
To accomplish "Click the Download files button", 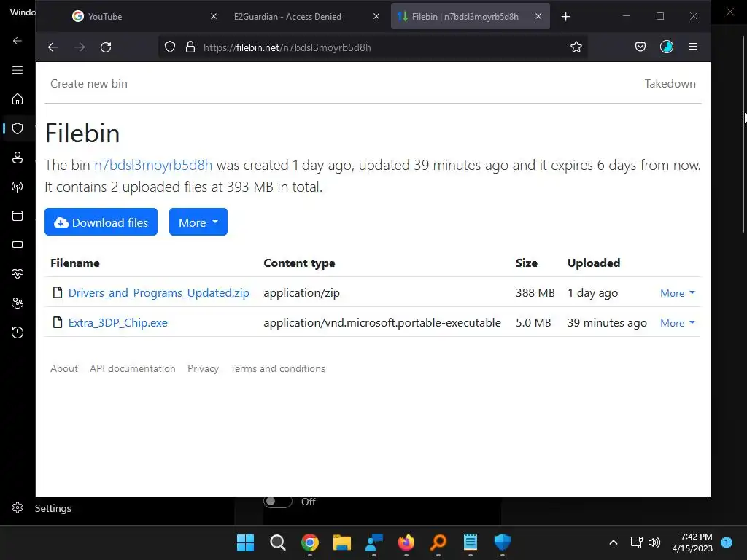I will 101,222.
